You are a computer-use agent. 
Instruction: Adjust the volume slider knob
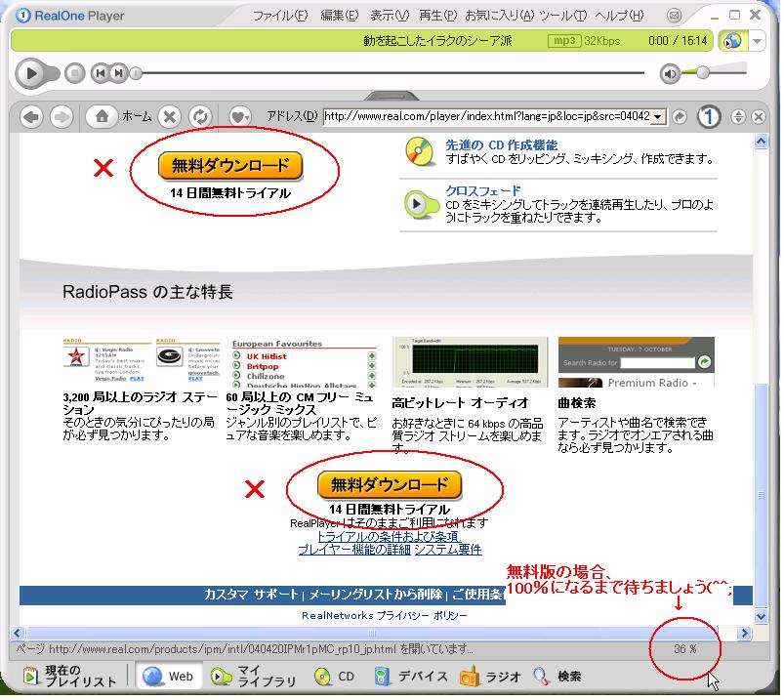(x=703, y=72)
